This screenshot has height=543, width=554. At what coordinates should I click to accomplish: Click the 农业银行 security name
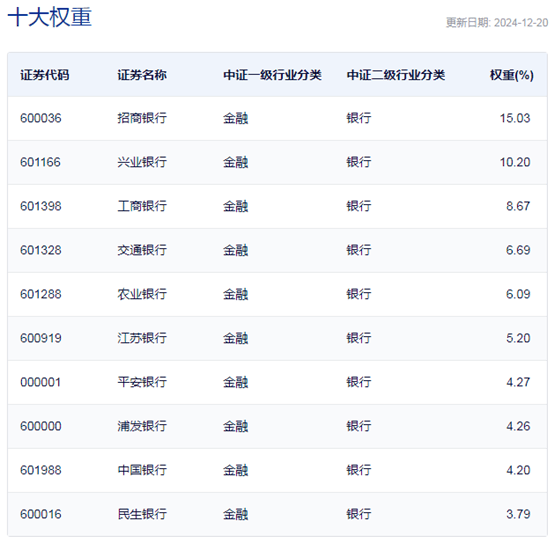pyautogui.click(x=142, y=294)
